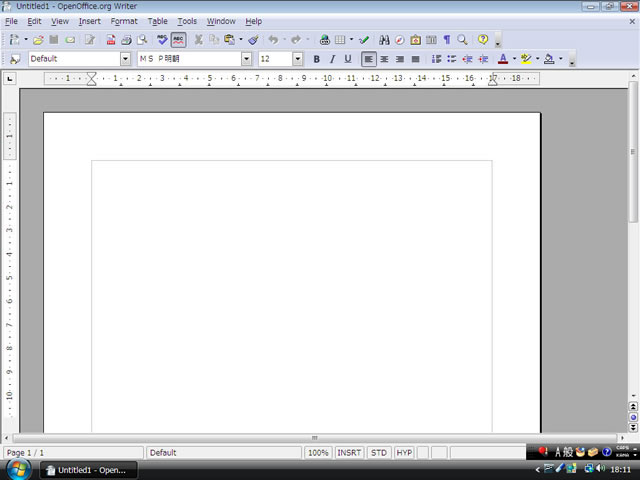The image size is (640, 480).
Task: Click the Format Paintbrush icon
Action: coord(253,40)
